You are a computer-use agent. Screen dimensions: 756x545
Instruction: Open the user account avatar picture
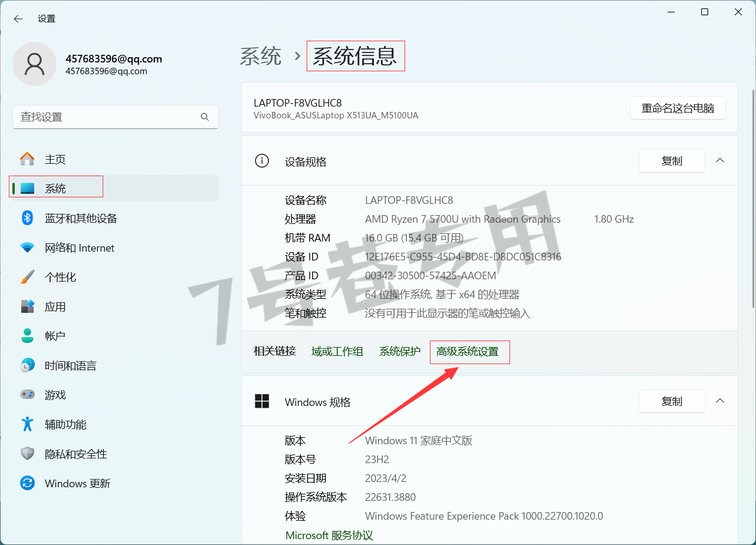[x=35, y=64]
